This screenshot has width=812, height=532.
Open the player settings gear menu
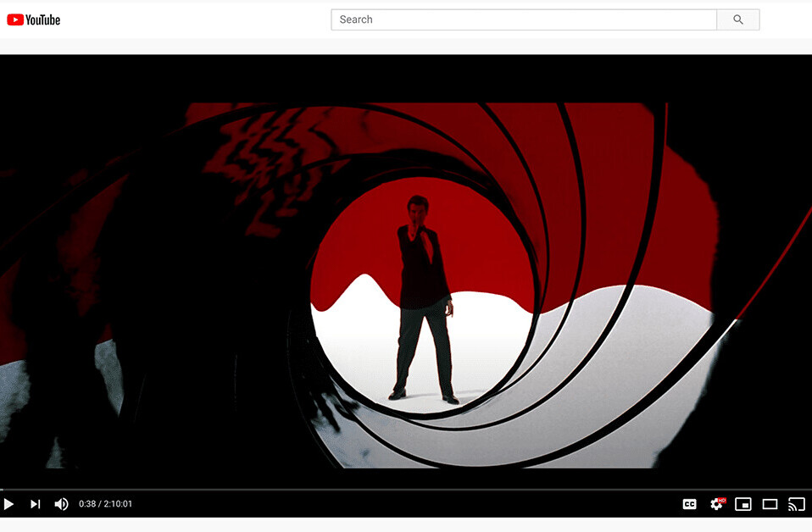pyautogui.click(x=716, y=505)
